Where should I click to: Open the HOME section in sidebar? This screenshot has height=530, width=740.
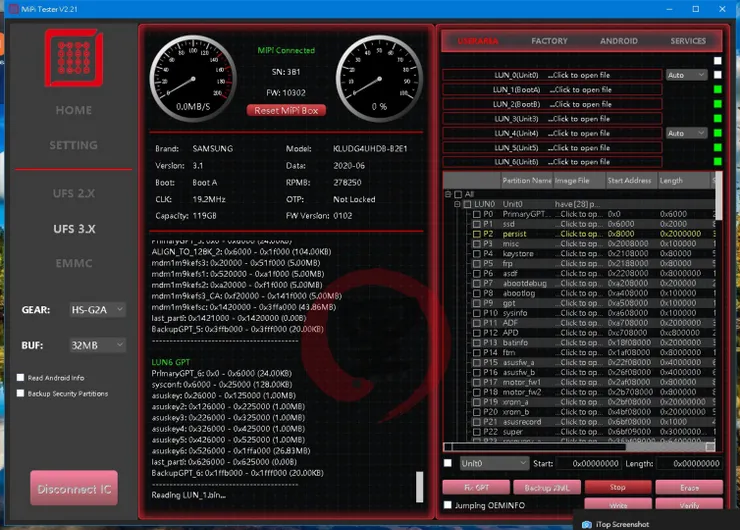point(74,110)
